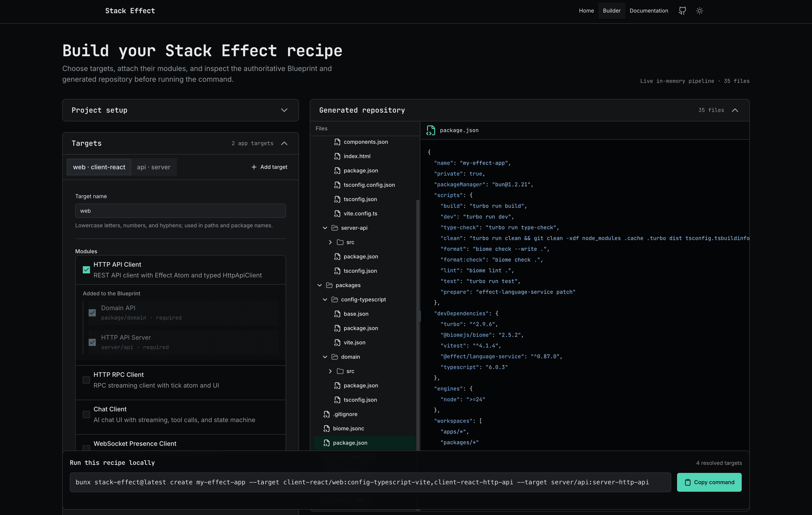The height and width of the screenshot is (515, 812).
Task: Uncheck the HTTP API Client module
Action: coord(86,270)
